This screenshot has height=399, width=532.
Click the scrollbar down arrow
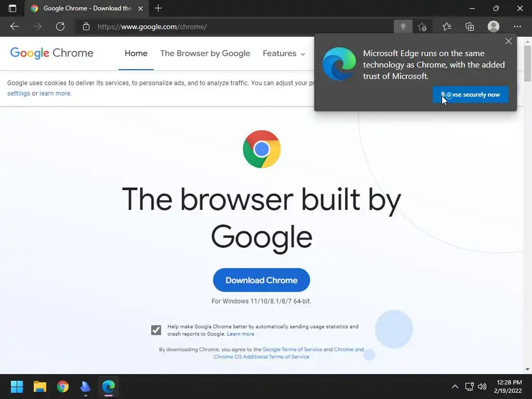(x=527, y=369)
